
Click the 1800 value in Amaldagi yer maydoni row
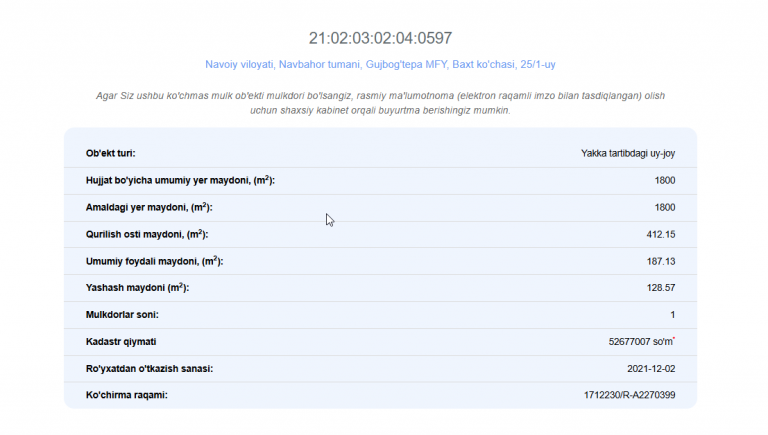tap(665, 207)
